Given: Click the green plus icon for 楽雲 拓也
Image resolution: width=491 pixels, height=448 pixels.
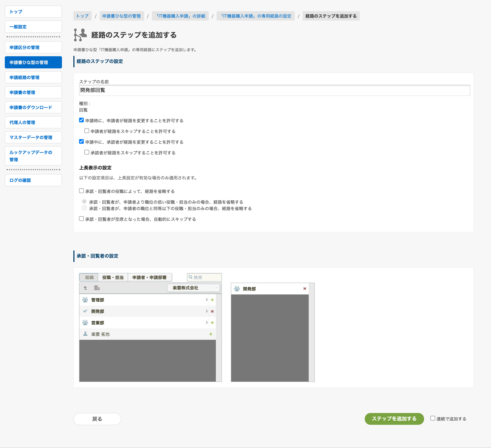Looking at the screenshot, I should pyautogui.click(x=211, y=334).
